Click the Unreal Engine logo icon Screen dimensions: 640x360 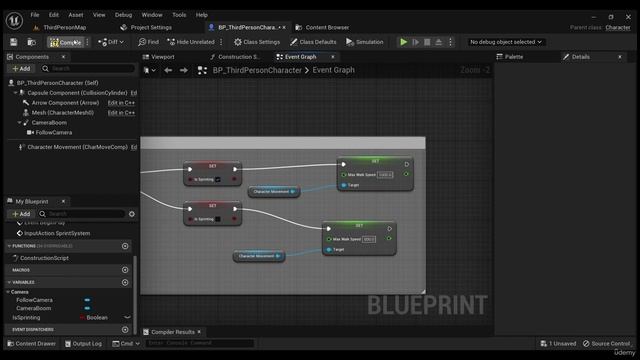point(14,20)
